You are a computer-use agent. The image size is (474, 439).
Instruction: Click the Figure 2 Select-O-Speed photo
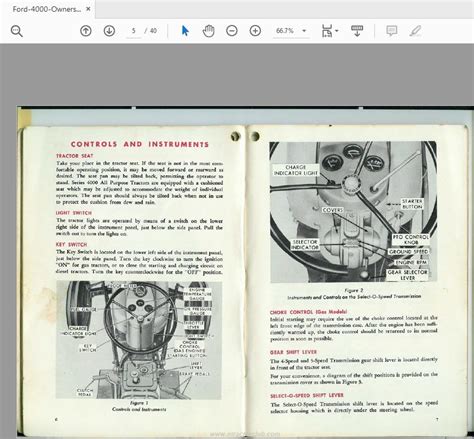353,212
